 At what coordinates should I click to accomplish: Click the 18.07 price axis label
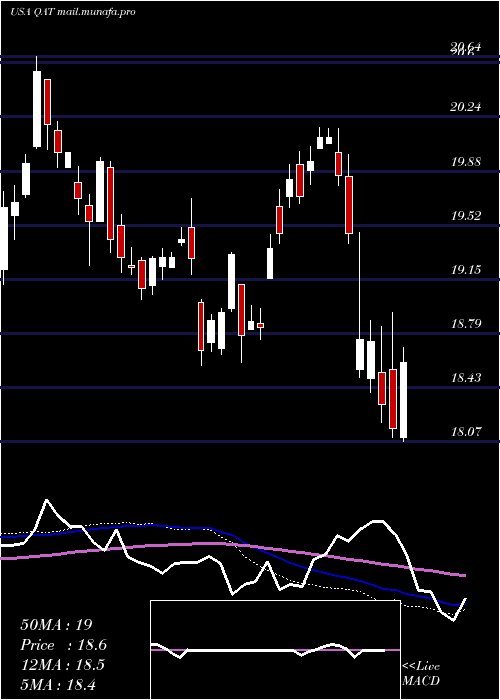(x=466, y=432)
